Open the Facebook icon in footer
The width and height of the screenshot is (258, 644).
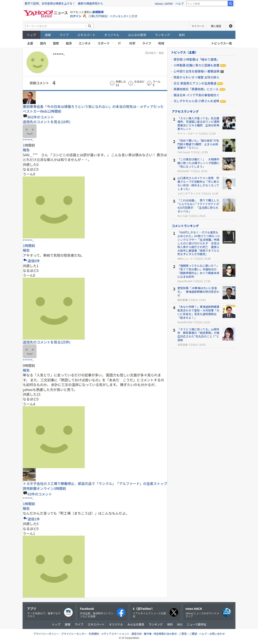121,612
